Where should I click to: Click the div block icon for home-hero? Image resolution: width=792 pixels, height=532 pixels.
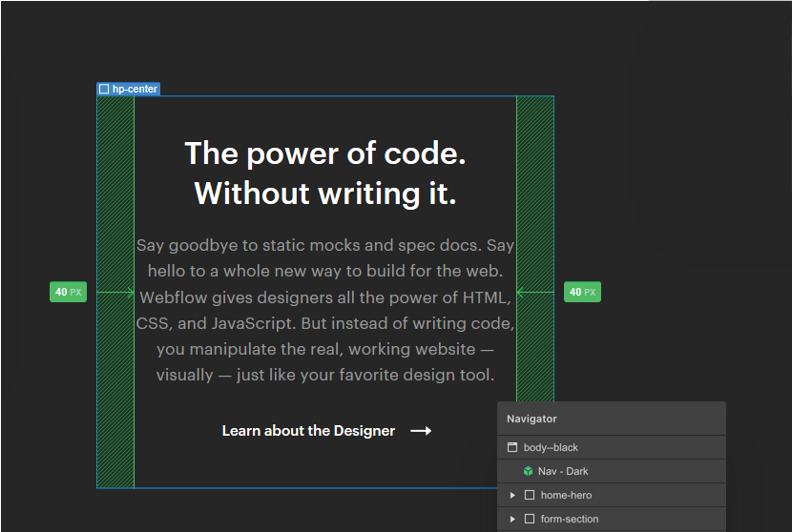click(x=530, y=495)
